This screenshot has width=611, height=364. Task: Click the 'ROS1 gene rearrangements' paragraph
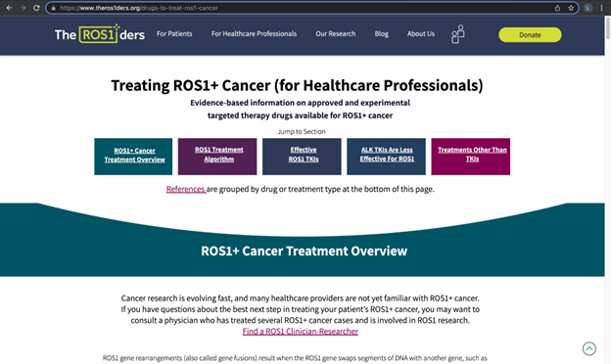click(295, 358)
